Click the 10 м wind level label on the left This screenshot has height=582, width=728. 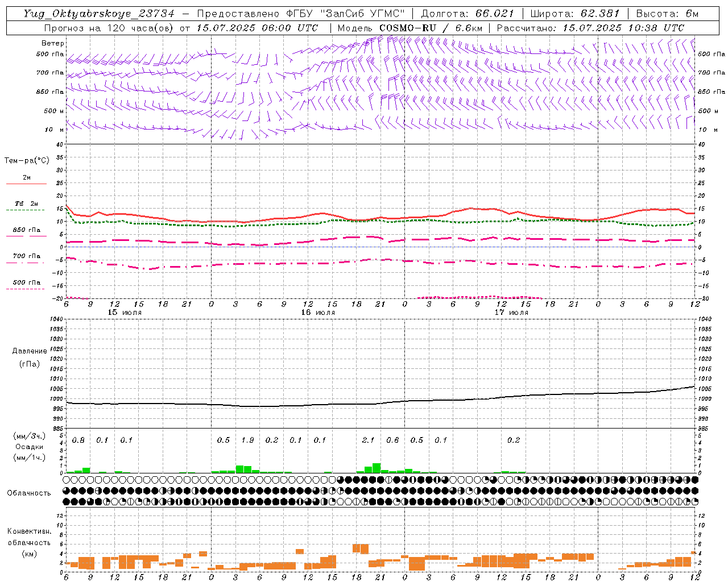53,130
